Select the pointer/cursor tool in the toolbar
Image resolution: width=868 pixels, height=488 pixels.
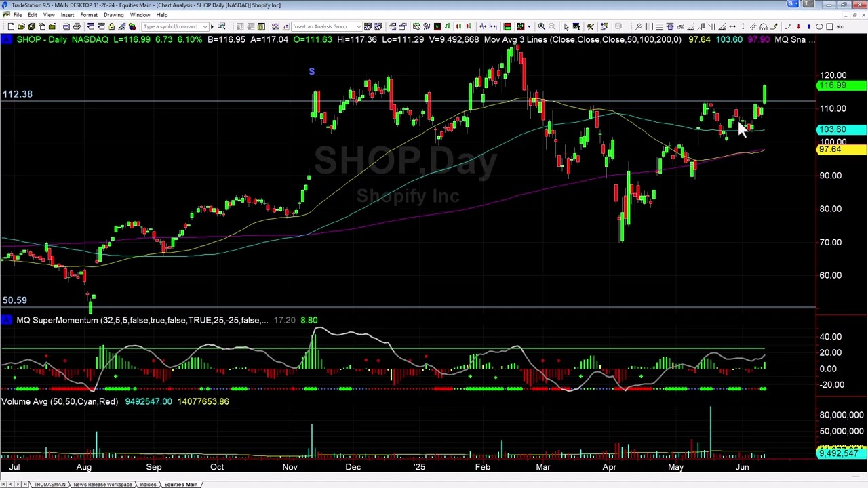(566, 26)
